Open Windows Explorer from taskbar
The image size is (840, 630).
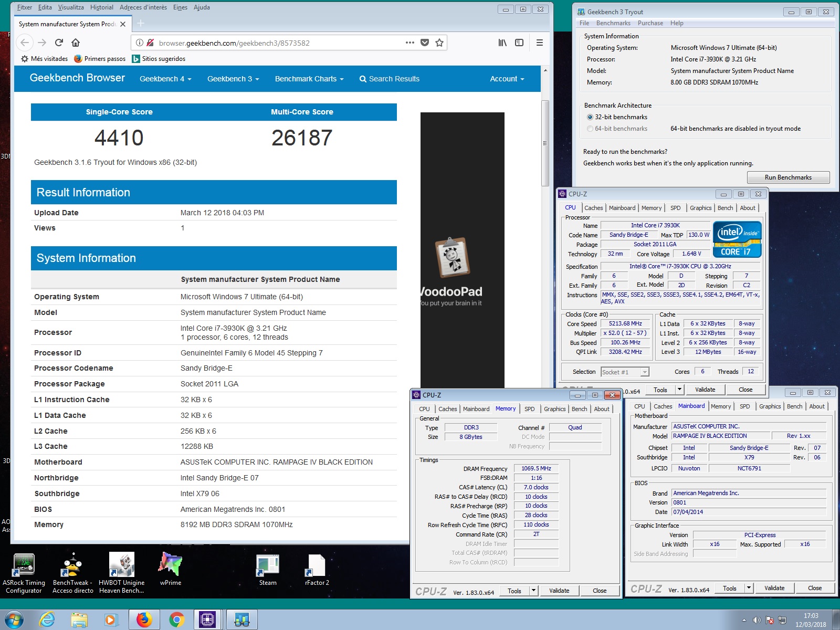click(79, 620)
